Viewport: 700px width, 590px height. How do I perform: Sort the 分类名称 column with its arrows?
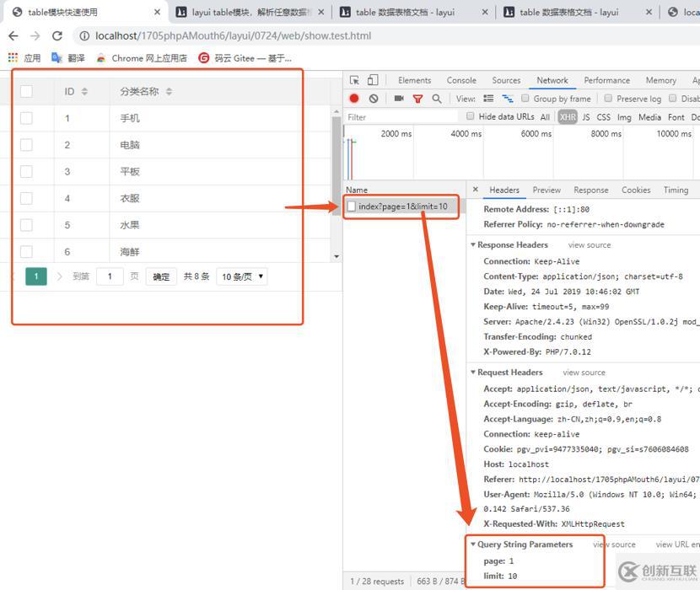(x=169, y=92)
